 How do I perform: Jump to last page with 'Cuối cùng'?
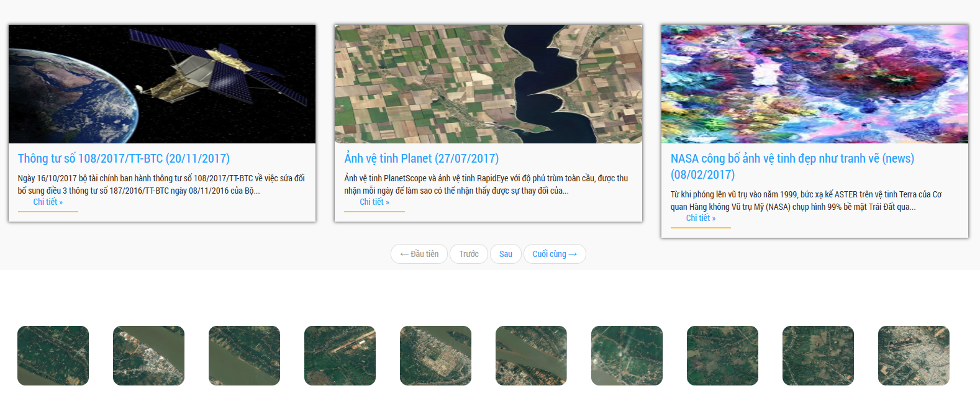[555, 254]
